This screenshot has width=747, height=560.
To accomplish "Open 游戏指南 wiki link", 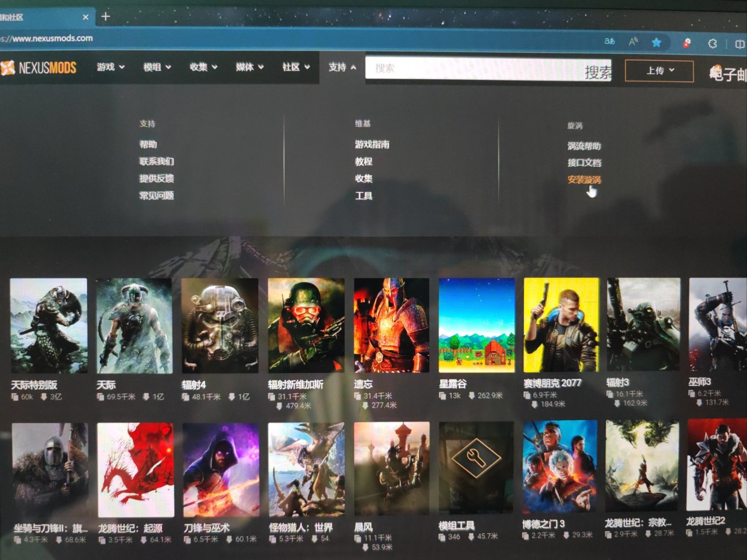I will pos(372,144).
